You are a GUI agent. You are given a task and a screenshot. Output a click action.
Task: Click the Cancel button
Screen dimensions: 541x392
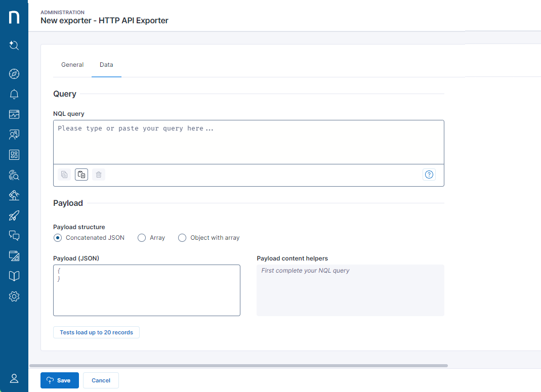(101, 380)
